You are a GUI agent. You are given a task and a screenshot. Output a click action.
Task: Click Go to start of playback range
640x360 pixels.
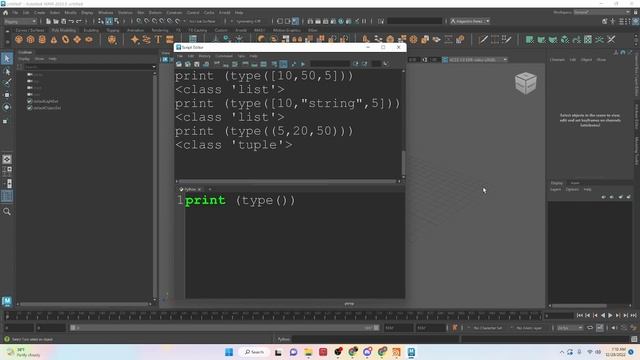[580, 316]
